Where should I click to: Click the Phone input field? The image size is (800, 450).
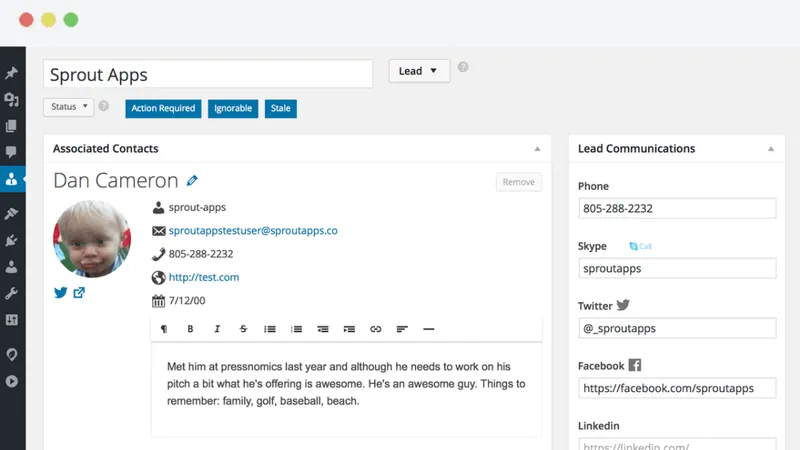click(677, 208)
